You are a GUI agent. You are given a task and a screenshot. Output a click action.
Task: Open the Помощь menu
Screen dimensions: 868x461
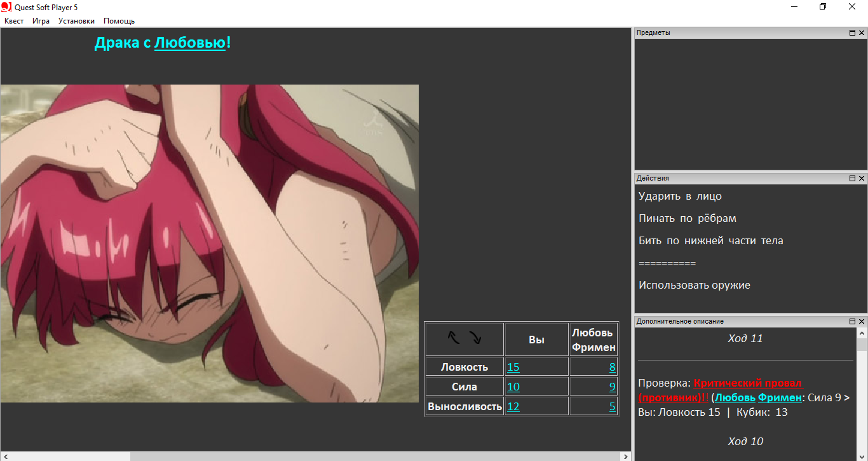[119, 21]
